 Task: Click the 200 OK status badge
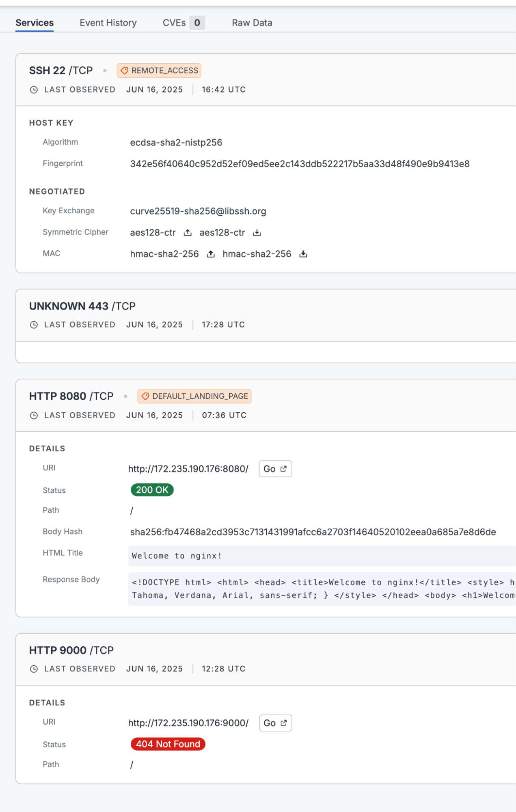152,490
